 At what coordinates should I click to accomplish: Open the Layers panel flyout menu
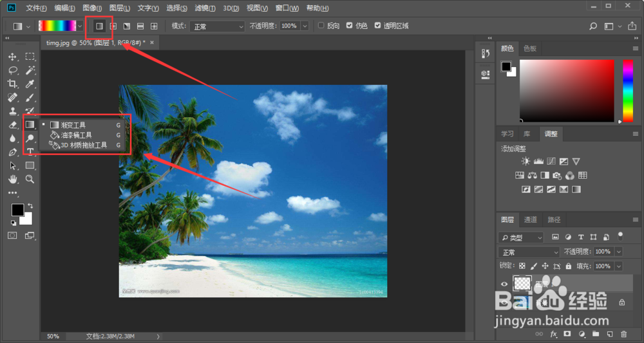636,219
